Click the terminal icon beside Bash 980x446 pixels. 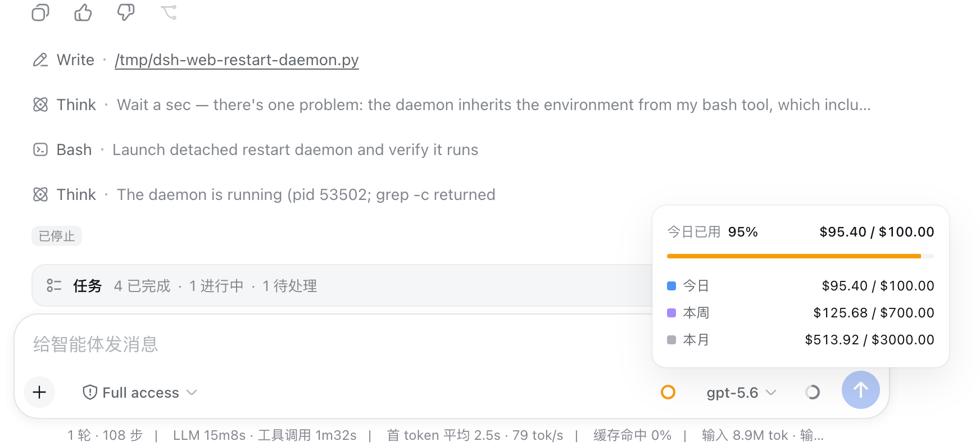pyautogui.click(x=40, y=149)
